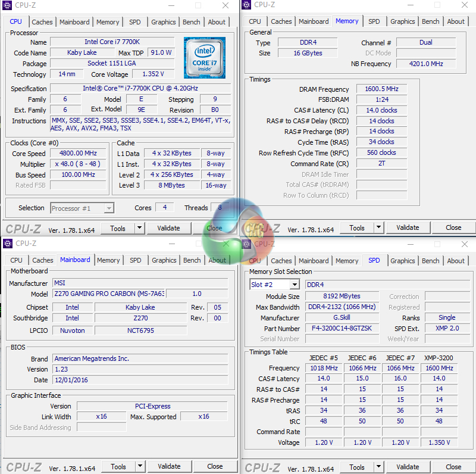This screenshot has width=476, height=474.
Task: Click the Core Speed 4800.00 MHz field
Action: pos(79,153)
